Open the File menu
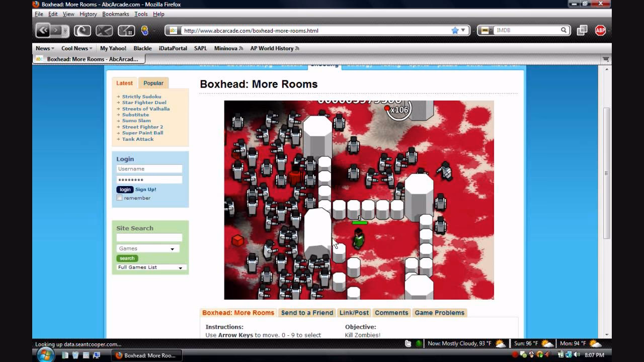 coord(39,14)
